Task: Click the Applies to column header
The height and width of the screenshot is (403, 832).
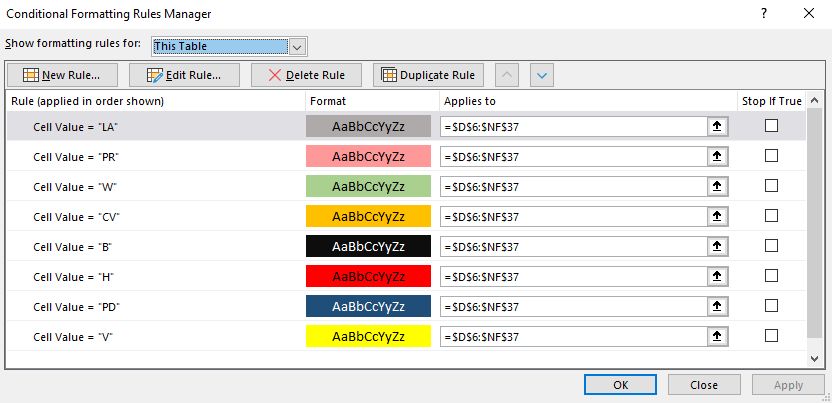Action: 588,101
